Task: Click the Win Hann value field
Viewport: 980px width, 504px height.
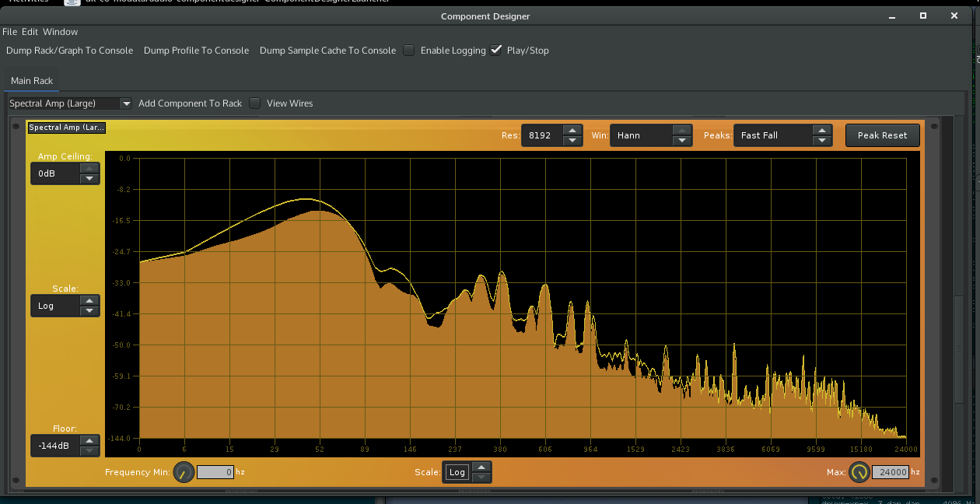Action: [x=642, y=135]
